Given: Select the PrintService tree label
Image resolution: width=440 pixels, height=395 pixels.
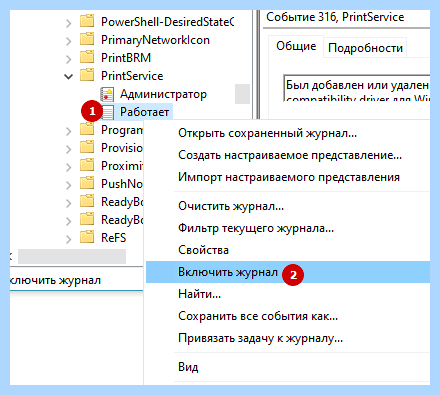Looking at the screenshot, I should [x=132, y=76].
